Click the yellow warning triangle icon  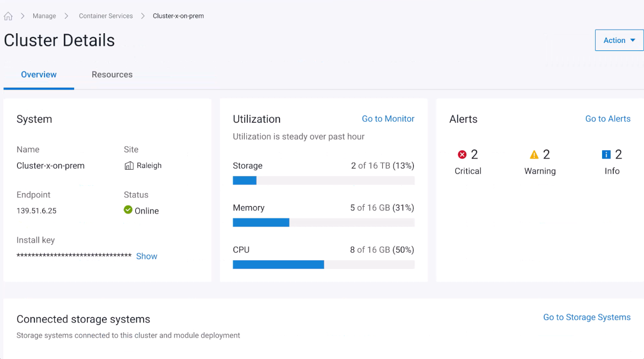(x=534, y=155)
